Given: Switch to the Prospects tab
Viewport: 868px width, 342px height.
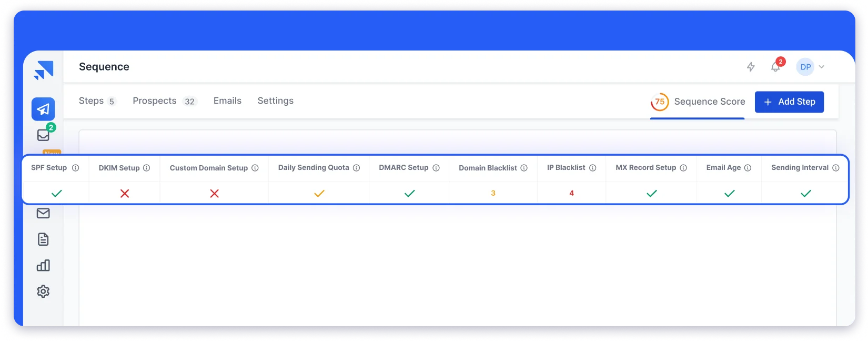Looking at the screenshot, I should pyautogui.click(x=165, y=100).
